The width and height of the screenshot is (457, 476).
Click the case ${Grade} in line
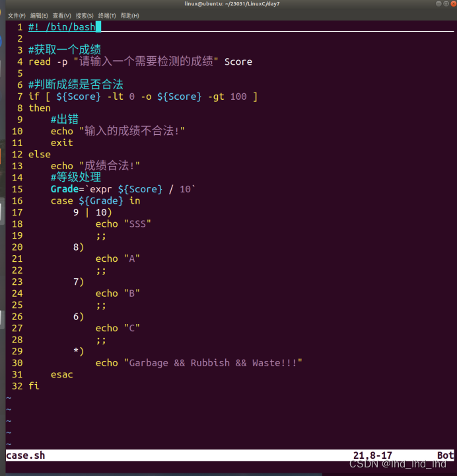95,201
